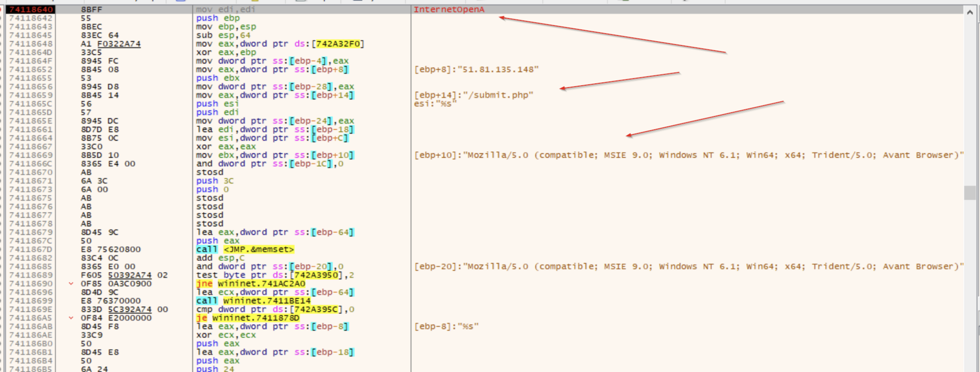Click the [ebp+10] Mozilla/5.0 user-agent comment
This screenshot has width=980, height=372.
689,155
